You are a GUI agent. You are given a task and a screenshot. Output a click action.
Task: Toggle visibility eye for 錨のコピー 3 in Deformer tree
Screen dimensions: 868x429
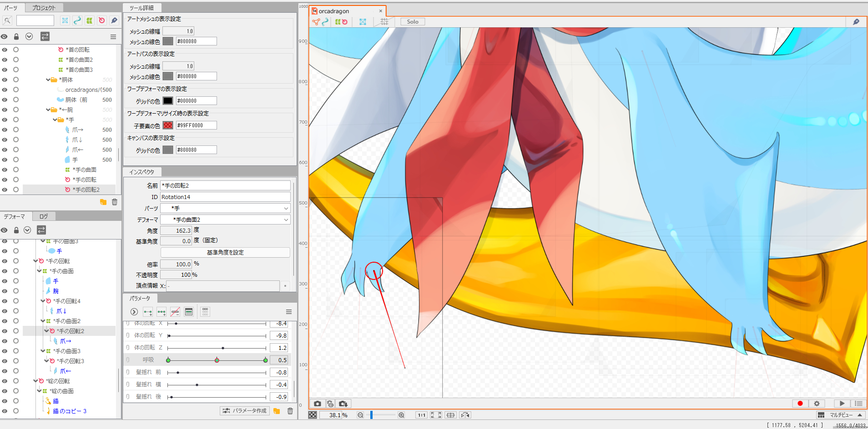[x=5, y=411]
